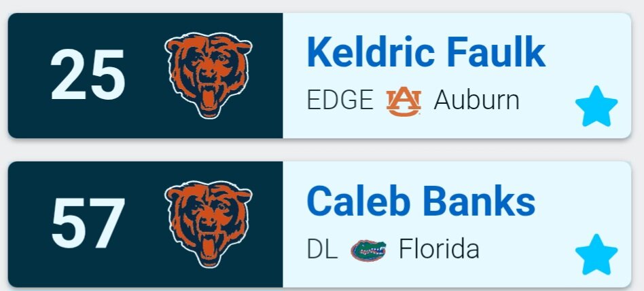This screenshot has width=644, height=291.
Task: Click the Florida Gators logo
Action: [x=368, y=250]
